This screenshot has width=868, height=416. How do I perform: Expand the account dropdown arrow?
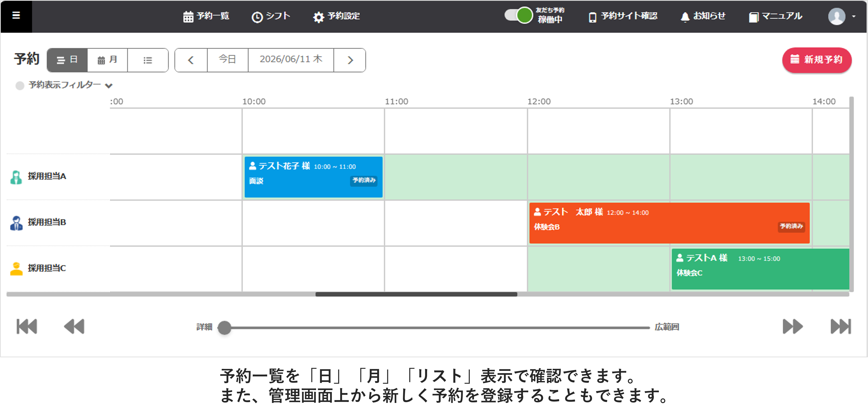pos(854,16)
